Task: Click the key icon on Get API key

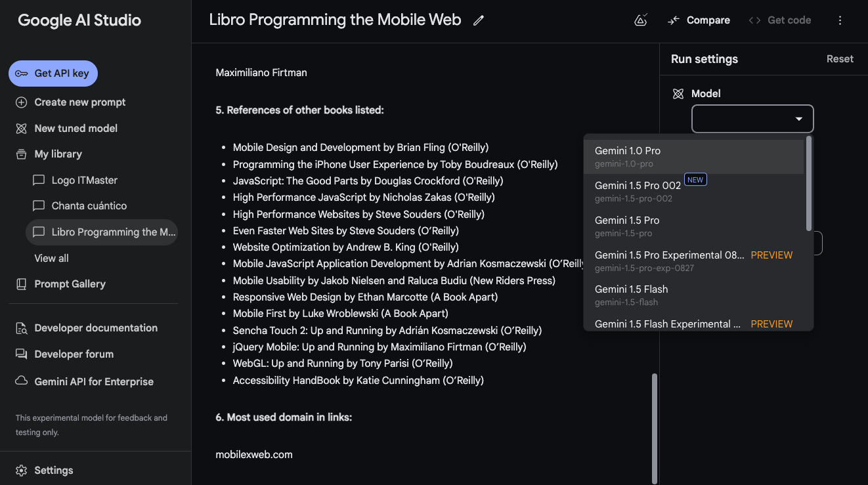Action: [22, 74]
